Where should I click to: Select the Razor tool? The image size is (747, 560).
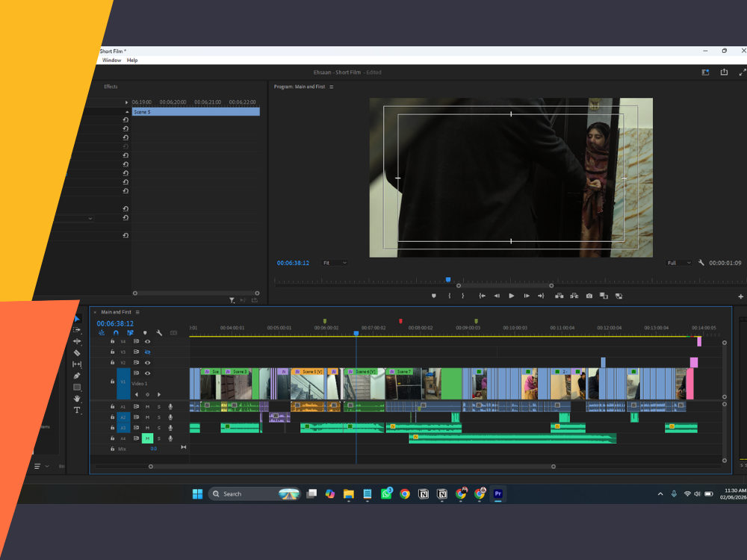[77, 353]
